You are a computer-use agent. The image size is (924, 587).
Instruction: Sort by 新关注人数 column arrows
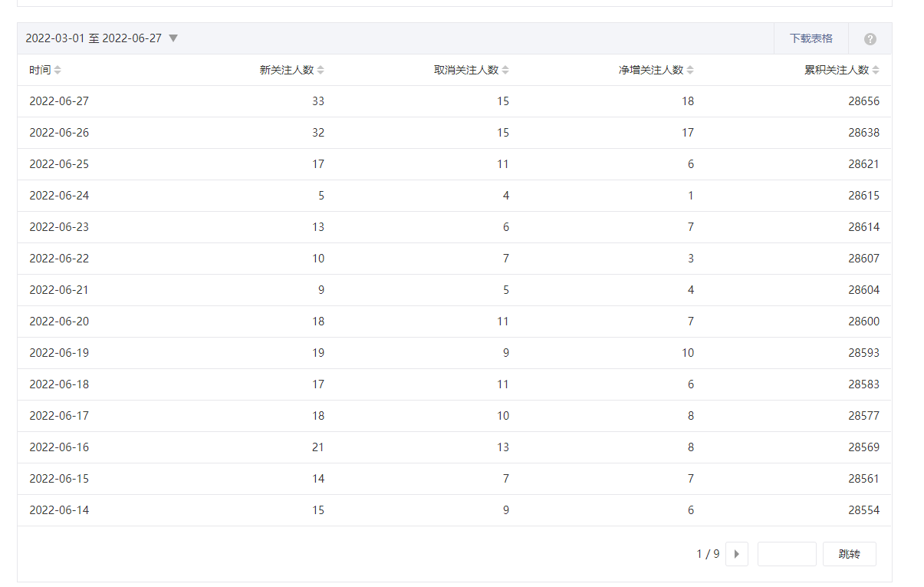pyautogui.click(x=321, y=70)
